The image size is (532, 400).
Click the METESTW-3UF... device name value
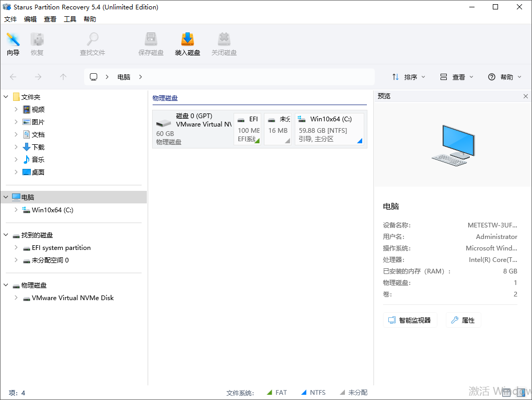click(492, 225)
